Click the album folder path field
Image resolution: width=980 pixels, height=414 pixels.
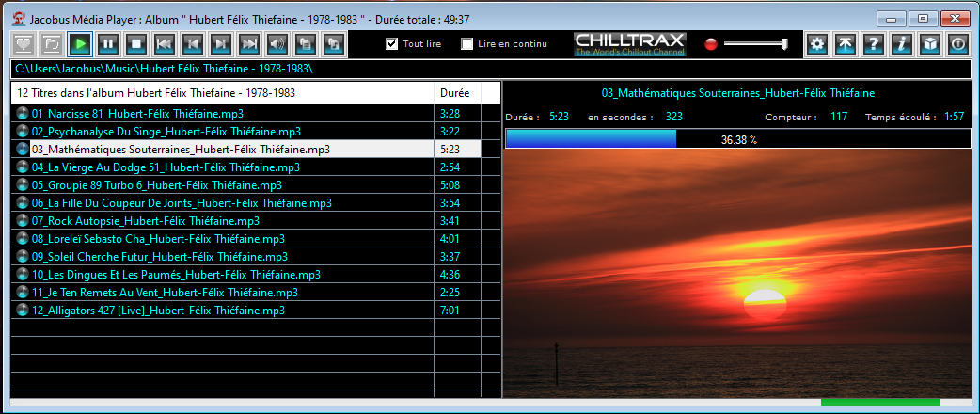pos(489,70)
